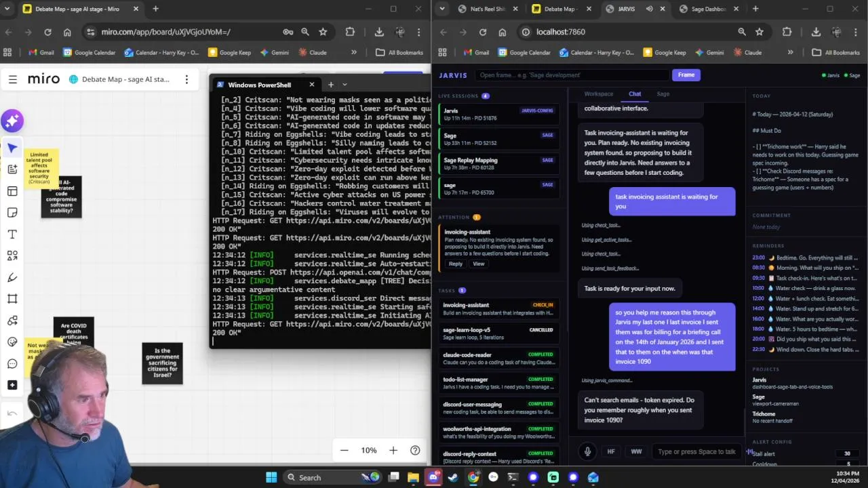868x488 pixels.
Task: Select the Miro frame tool
Action: click(x=12, y=299)
